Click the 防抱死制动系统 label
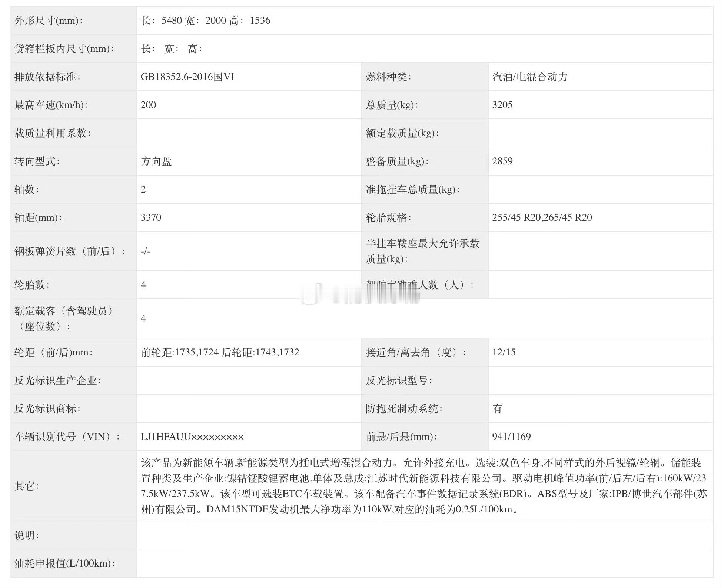 [404, 408]
